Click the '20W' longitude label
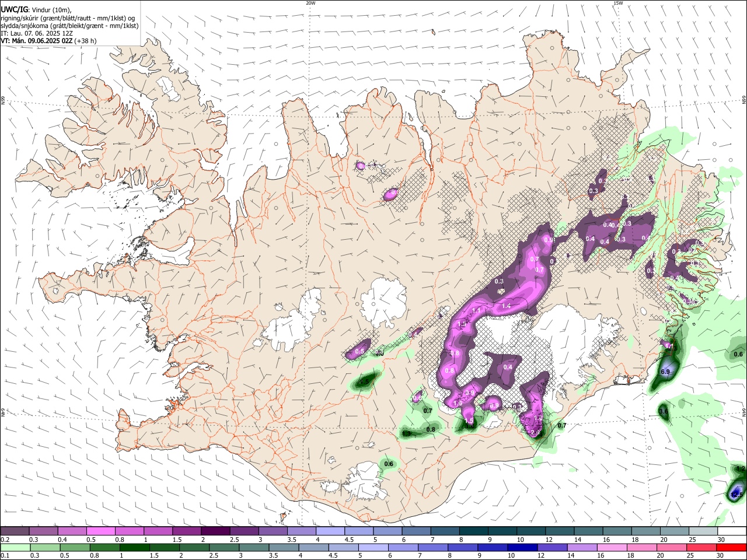Screen dimensions: 747x560 [310, 3]
